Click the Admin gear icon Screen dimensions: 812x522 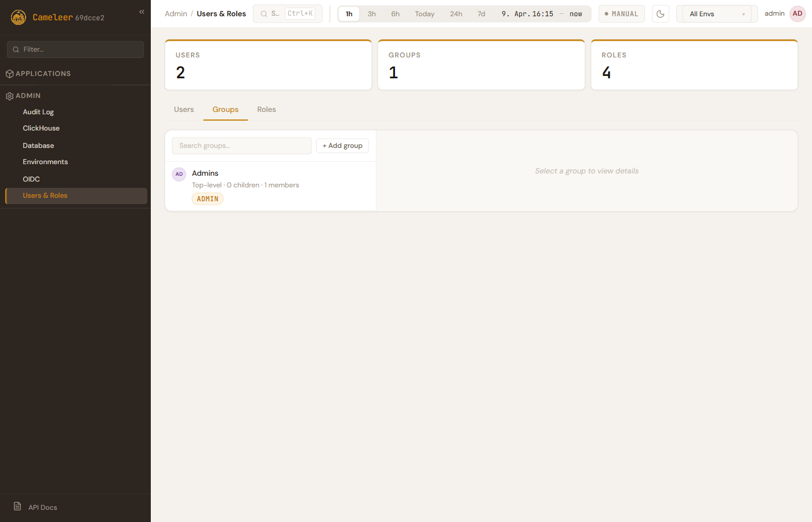(9, 96)
